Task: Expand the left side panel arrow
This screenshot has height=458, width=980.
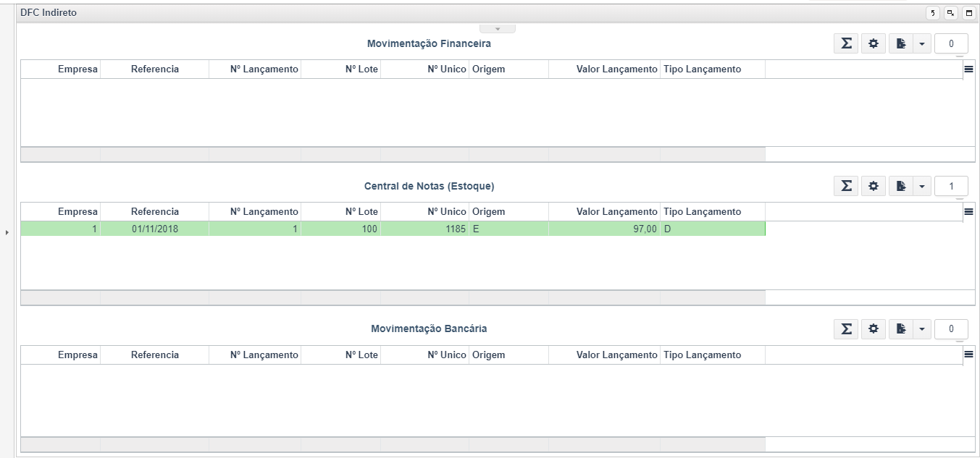Action: coord(7,232)
